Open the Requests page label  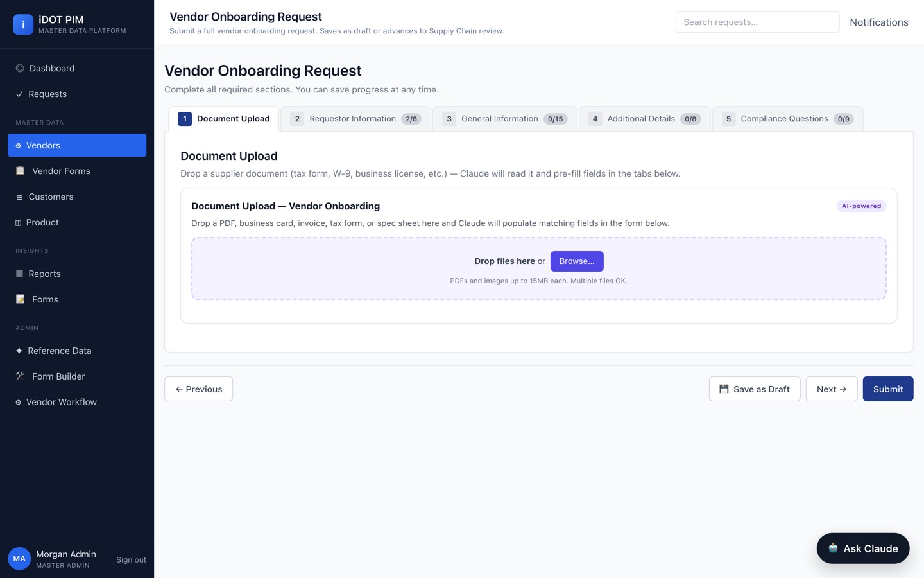click(47, 94)
